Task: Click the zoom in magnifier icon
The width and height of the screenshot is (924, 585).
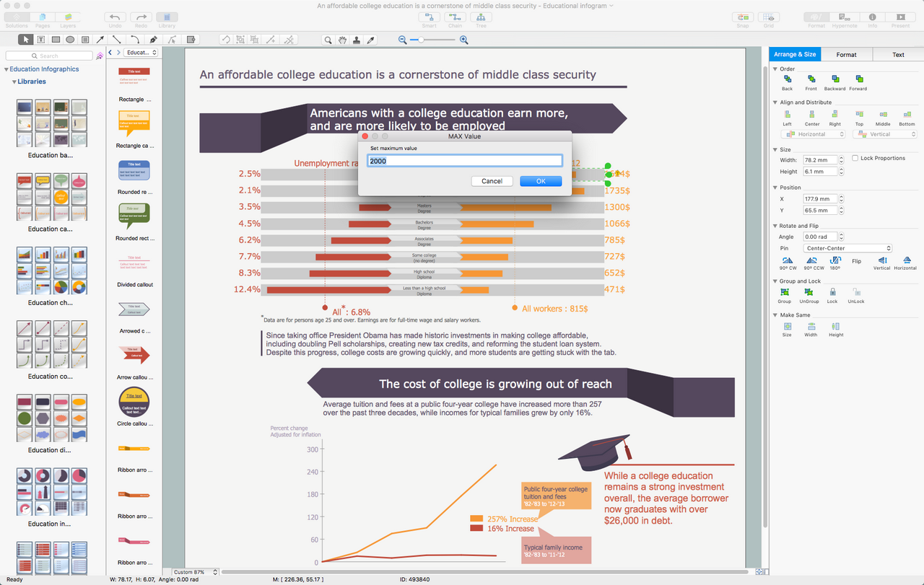Action: pyautogui.click(x=463, y=40)
